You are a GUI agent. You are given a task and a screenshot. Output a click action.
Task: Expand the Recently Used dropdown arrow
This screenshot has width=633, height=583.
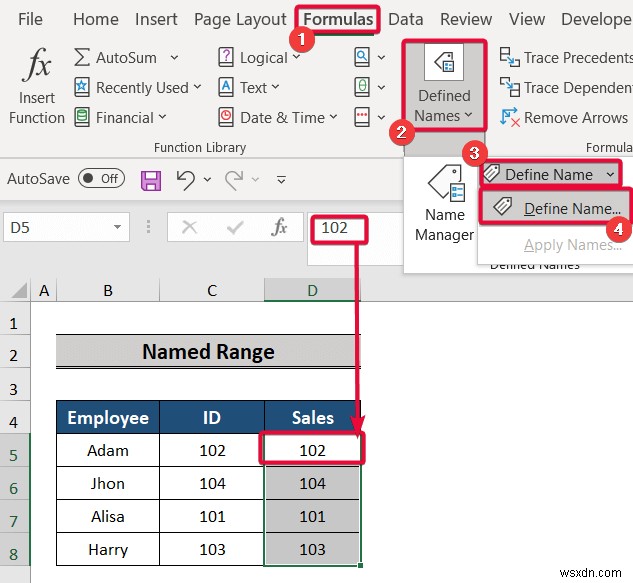click(197, 86)
